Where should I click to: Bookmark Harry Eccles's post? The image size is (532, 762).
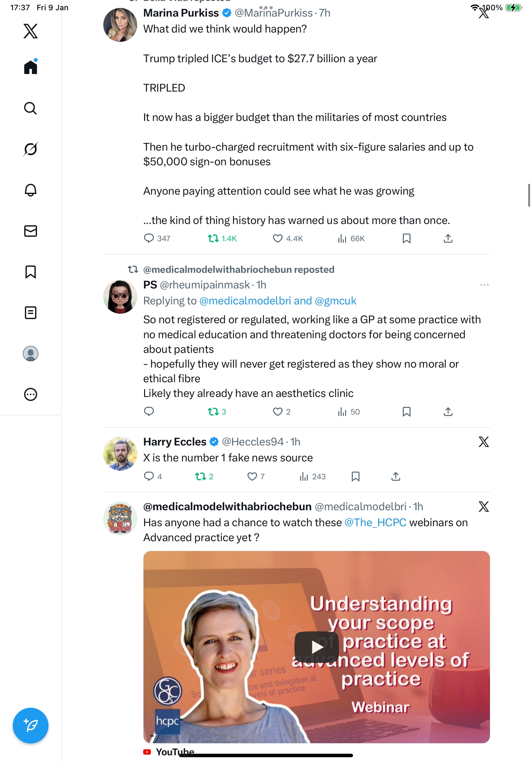[x=355, y=477]
